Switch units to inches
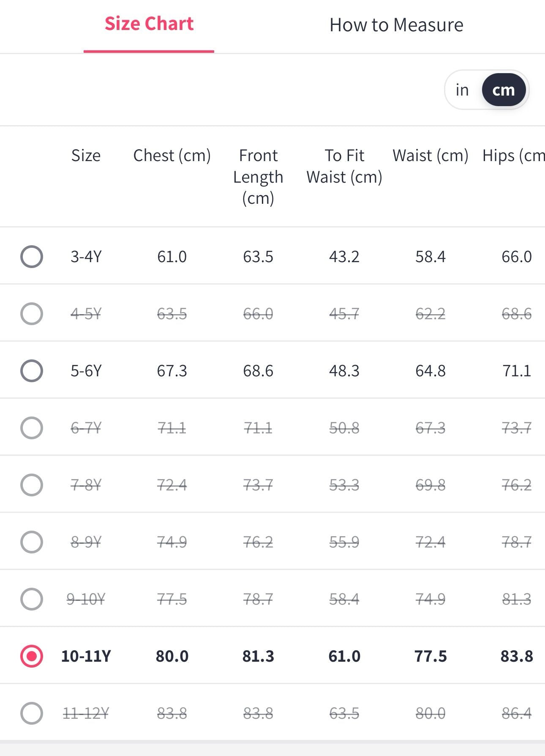 pyautogui.click(x=462, y=90)
